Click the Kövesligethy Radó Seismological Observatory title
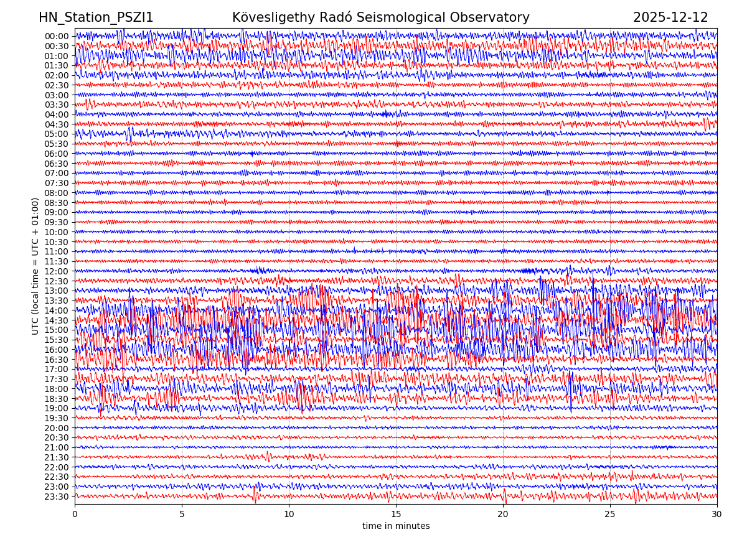This screenshot has width=747, height=560. tap(380, 17)
